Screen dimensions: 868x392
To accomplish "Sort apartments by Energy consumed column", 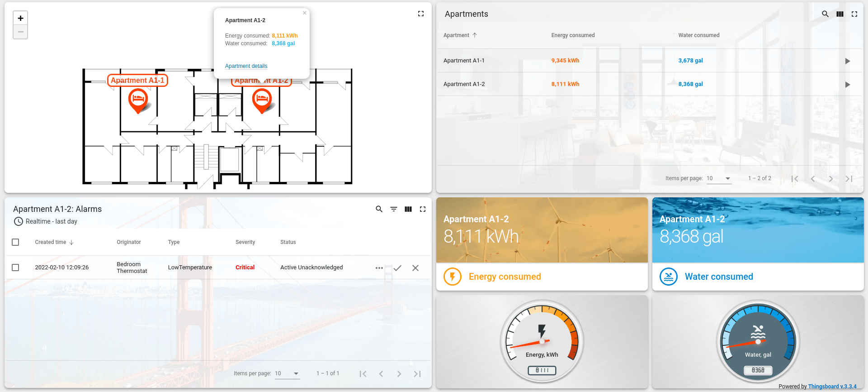I will [x=573, y=35].
